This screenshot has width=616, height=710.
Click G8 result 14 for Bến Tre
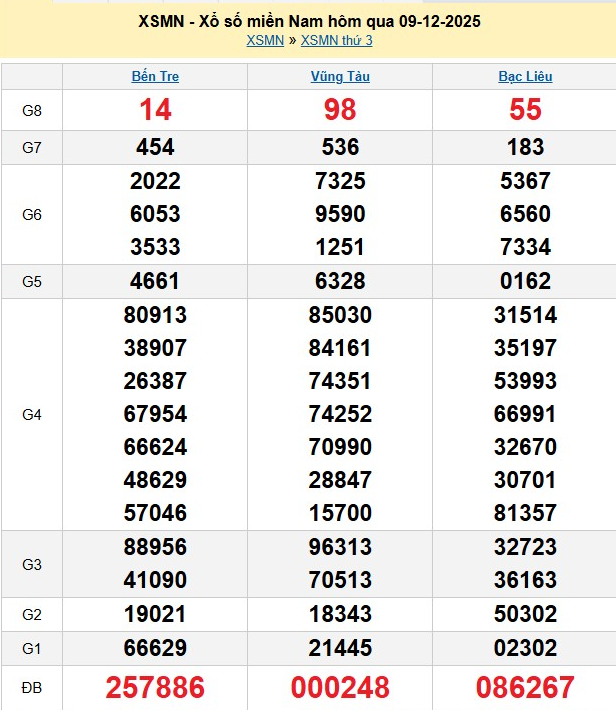pos(155,110)
